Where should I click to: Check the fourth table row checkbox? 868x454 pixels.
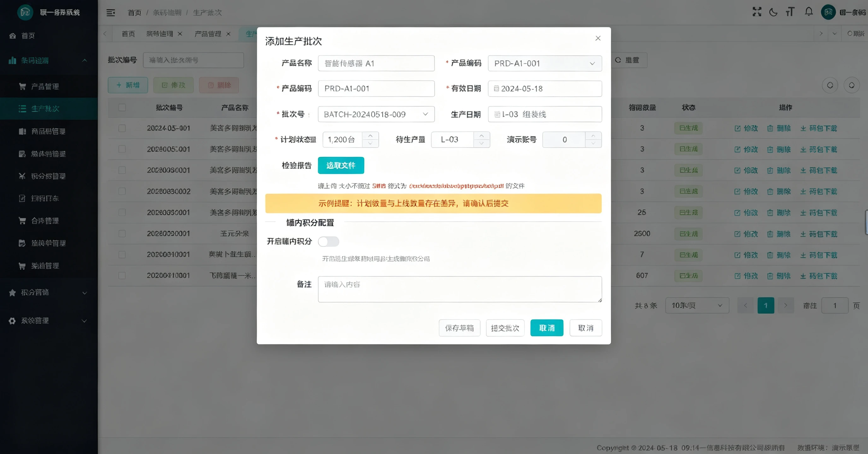pyautogui.click(x=122, y=191)
